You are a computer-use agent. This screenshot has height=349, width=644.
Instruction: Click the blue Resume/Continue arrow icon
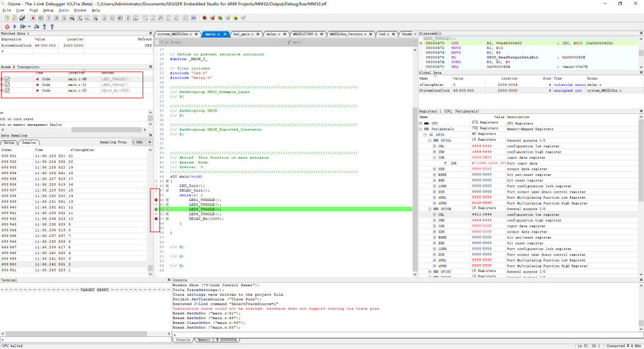(15, 27)
